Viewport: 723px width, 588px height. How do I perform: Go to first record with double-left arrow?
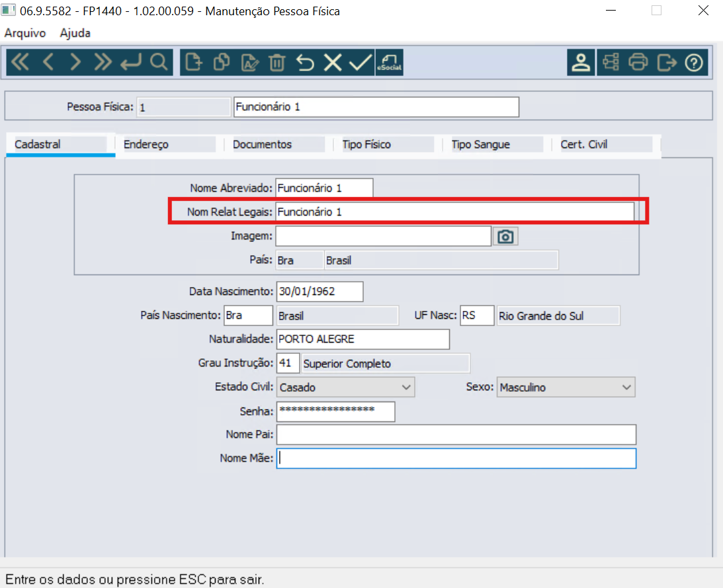20,62
